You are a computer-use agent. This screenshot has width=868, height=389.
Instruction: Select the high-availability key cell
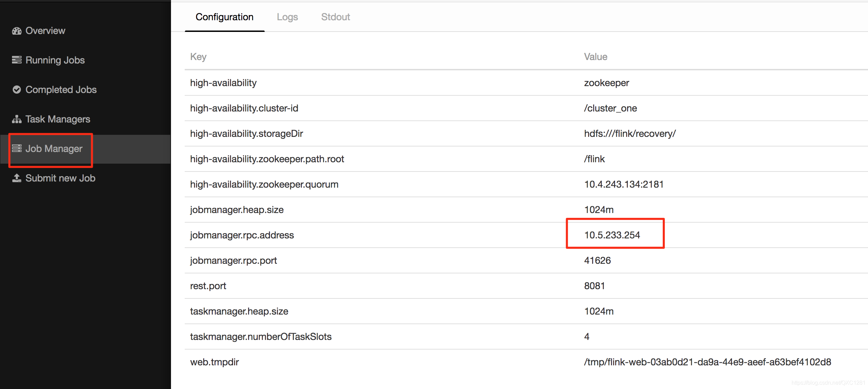point(223,83)
